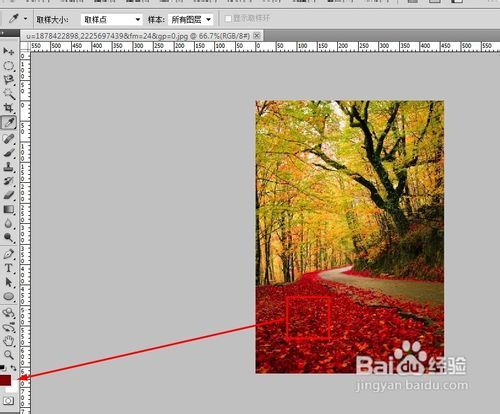This screenshot has width=500, height=414.
Task: Select the Zoom magnifier tool
Action: (9, 355)
